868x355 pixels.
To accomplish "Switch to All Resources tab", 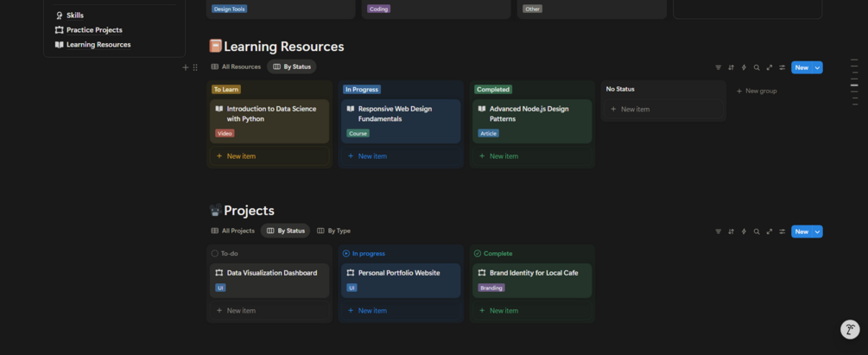I will 236,67.
